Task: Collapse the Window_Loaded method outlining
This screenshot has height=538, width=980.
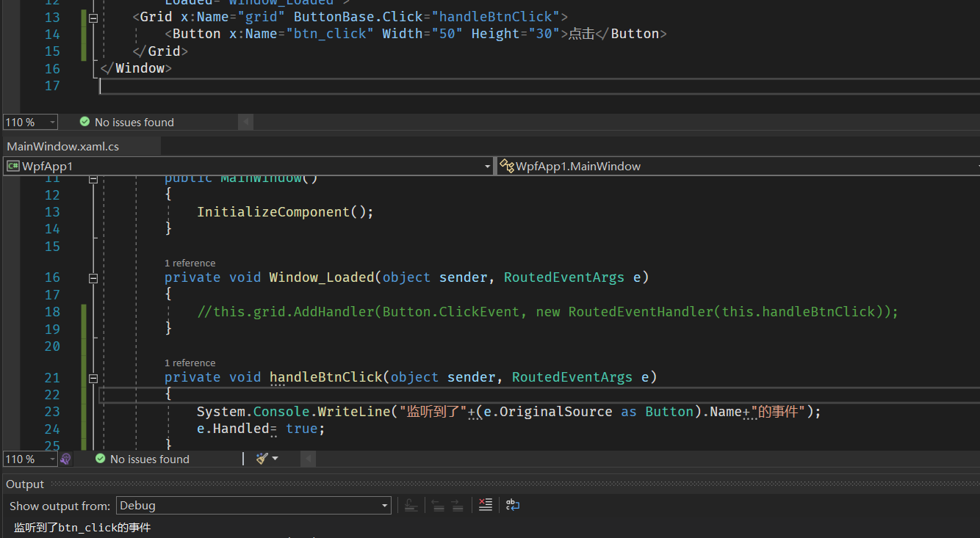Action: pos(93,277)
